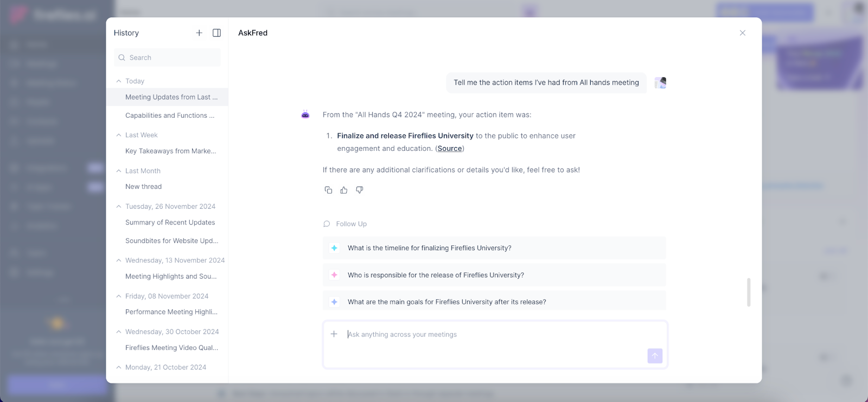This screenshot has height=402, width=868.
Task: Open Summary of Recent Updates thread
Action: (170, 222)
